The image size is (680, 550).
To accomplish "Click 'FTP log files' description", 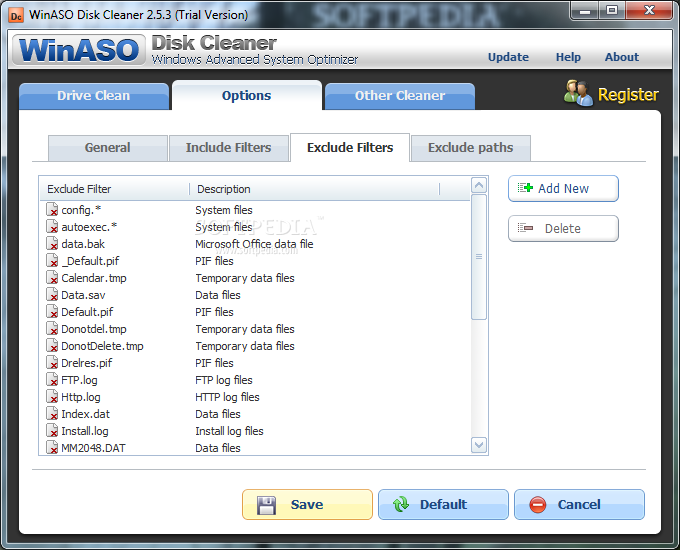I will (224, 380).
